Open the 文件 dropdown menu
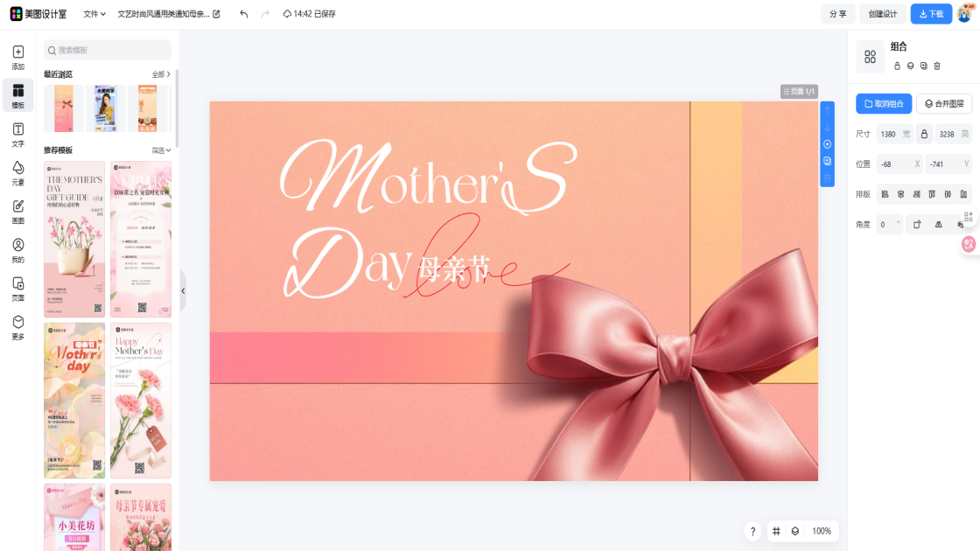Screen dimensions: 980x551 coord(94,14)
